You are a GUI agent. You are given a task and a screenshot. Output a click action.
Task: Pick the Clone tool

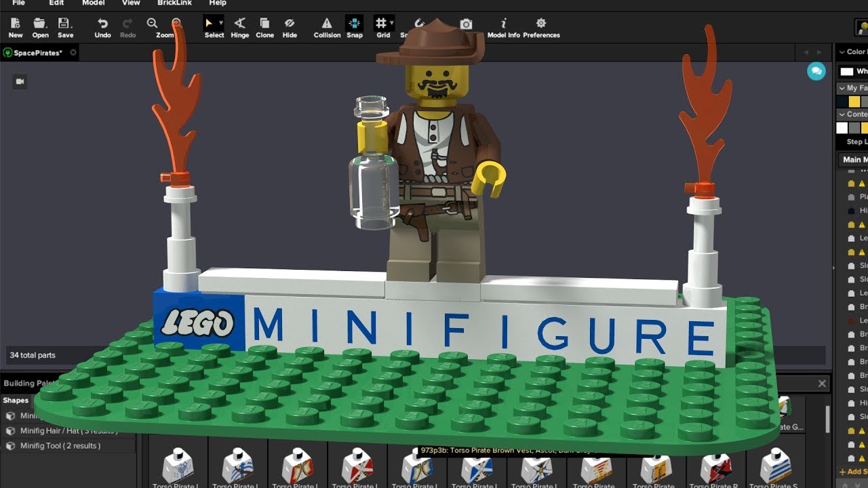coord(264,28)
